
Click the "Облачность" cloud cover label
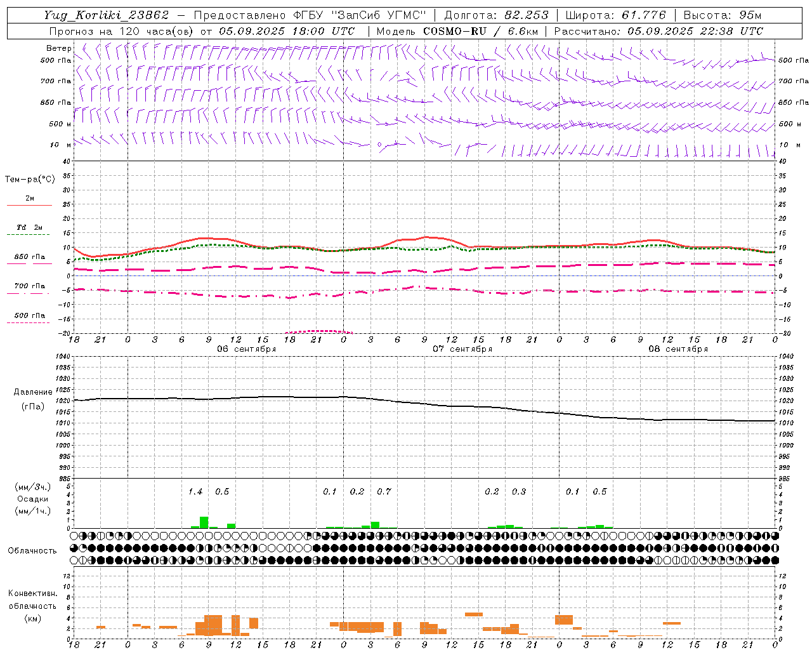pos(32,550)
